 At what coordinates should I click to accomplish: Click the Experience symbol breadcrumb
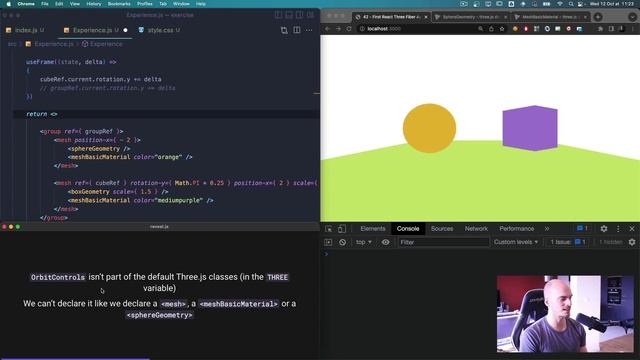[102, 44]
